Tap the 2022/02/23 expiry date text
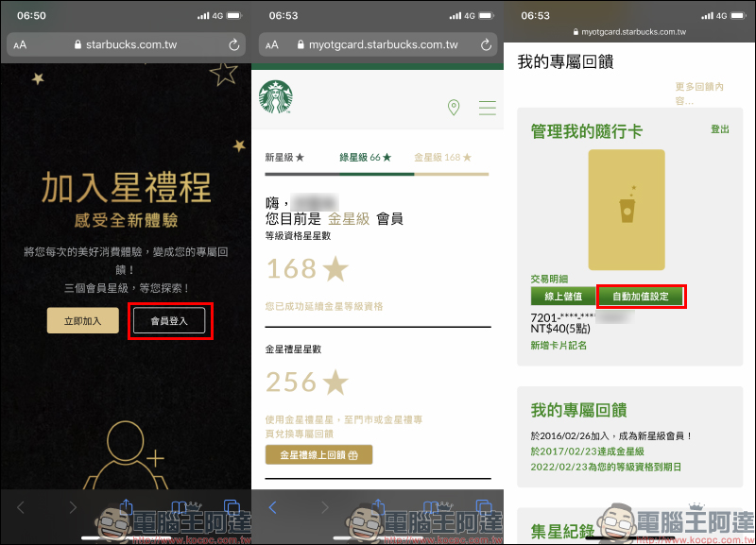 606,467
